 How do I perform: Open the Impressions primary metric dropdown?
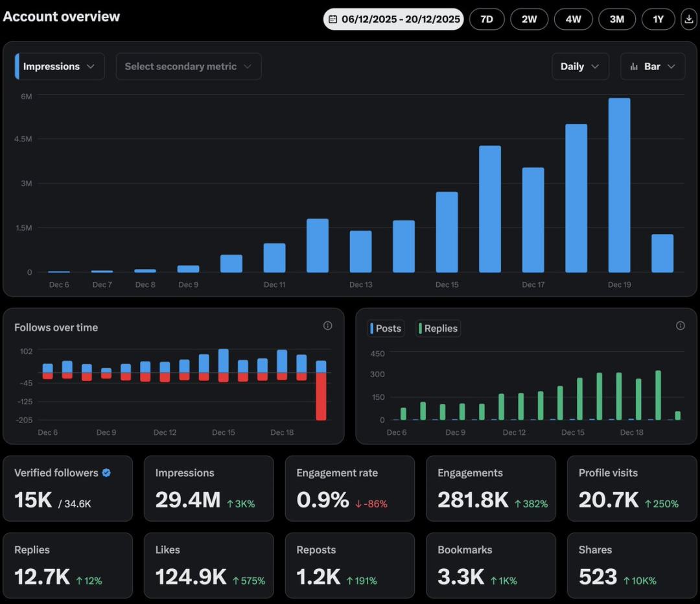click(60, 67)
